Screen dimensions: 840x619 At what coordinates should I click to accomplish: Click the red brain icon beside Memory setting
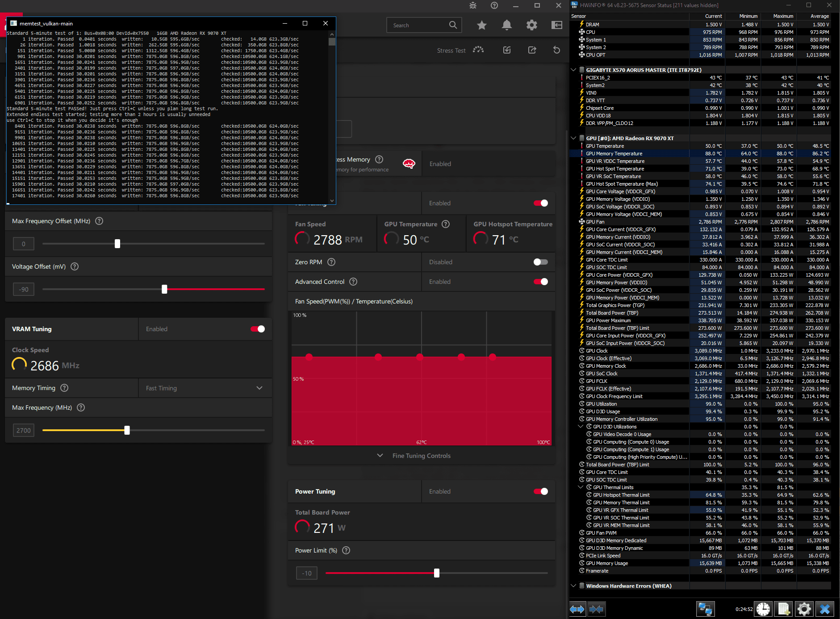[409, 164]
